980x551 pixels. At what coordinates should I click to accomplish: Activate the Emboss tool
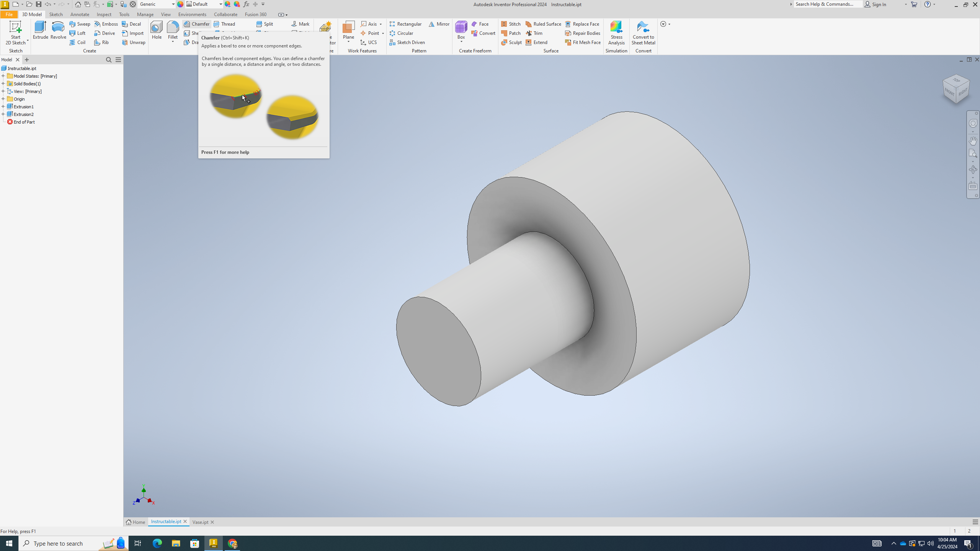106,24
